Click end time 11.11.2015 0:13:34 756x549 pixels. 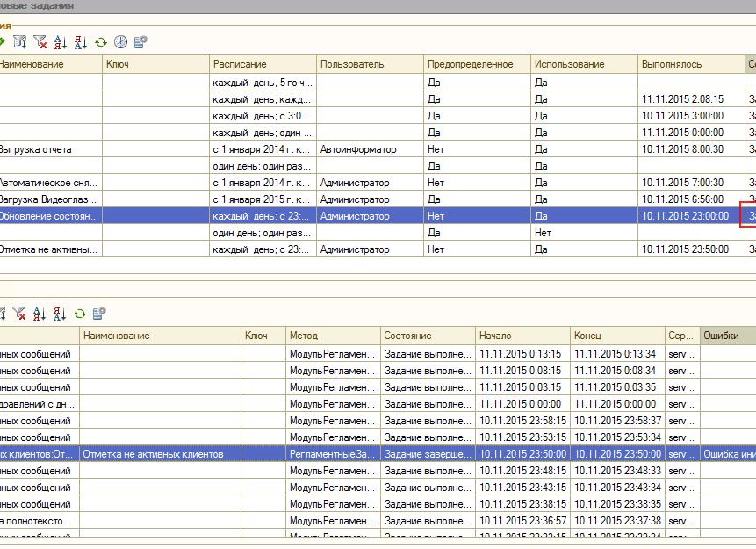[x=617, y=354]
